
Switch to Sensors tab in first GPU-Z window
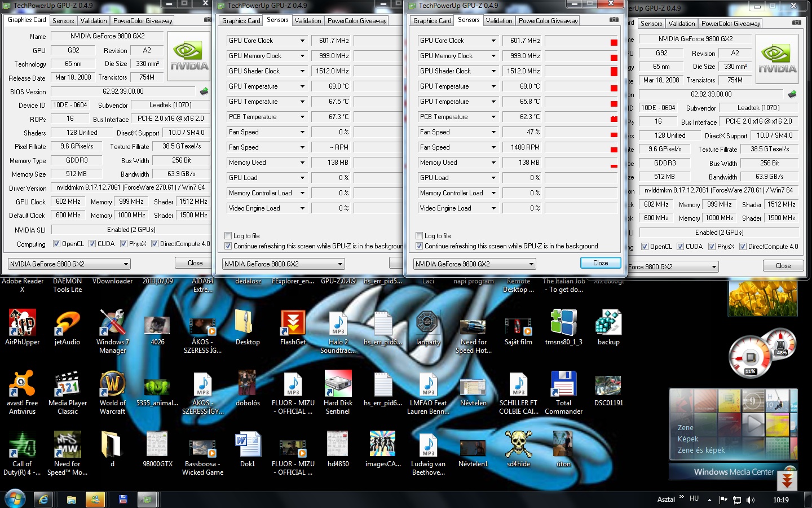click(x=63, y=20)
